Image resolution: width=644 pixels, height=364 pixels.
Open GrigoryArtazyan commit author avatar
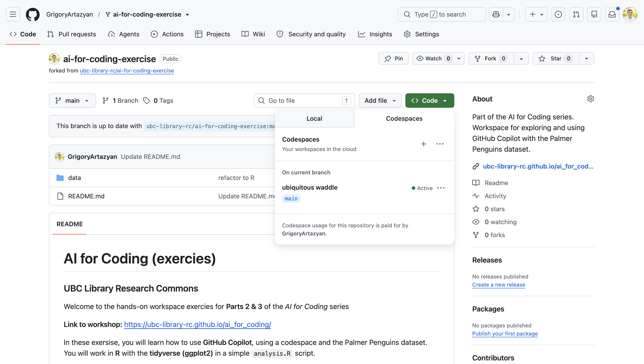coord(59,157)
